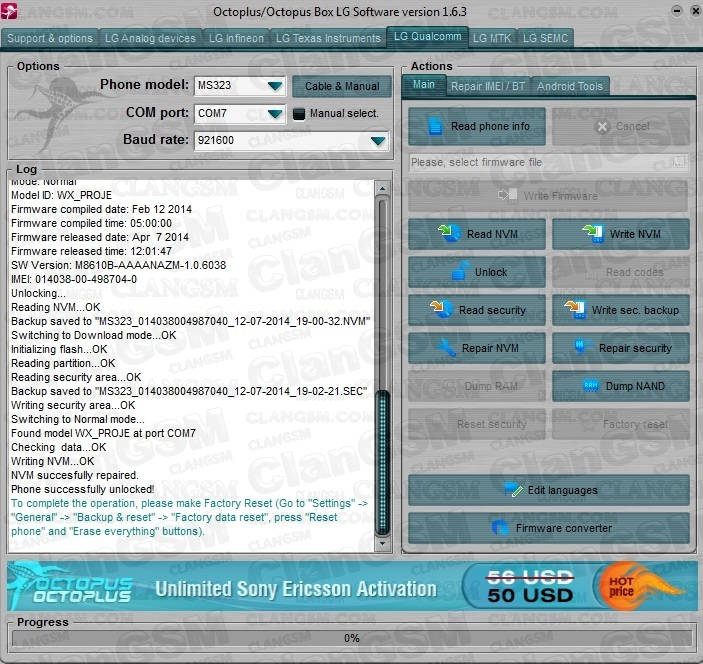703x664 pixels.
Task: Click the log scrollbar thumb
Action: coord(382,462)
